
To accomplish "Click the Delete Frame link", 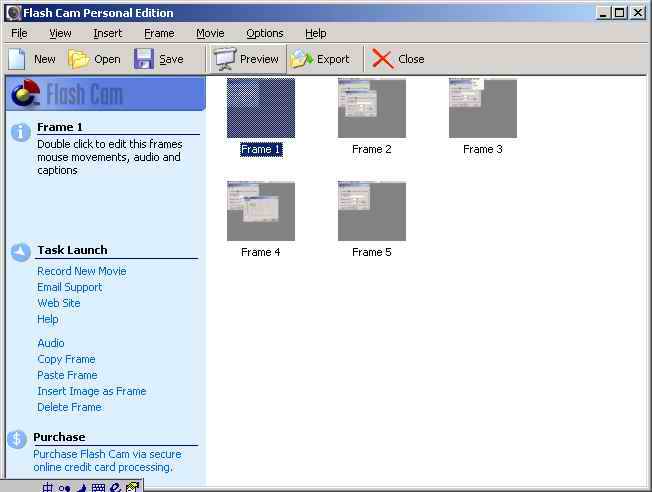I will [69, 407].
